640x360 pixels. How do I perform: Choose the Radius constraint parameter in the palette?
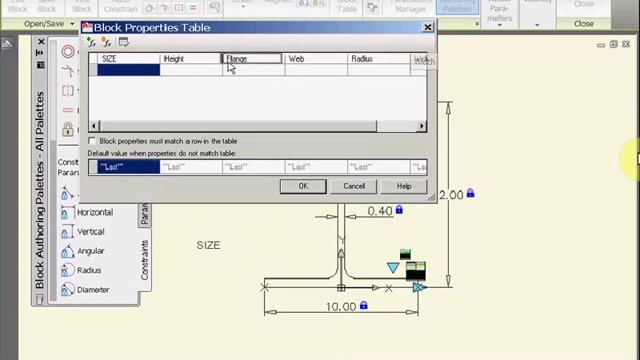81,270
